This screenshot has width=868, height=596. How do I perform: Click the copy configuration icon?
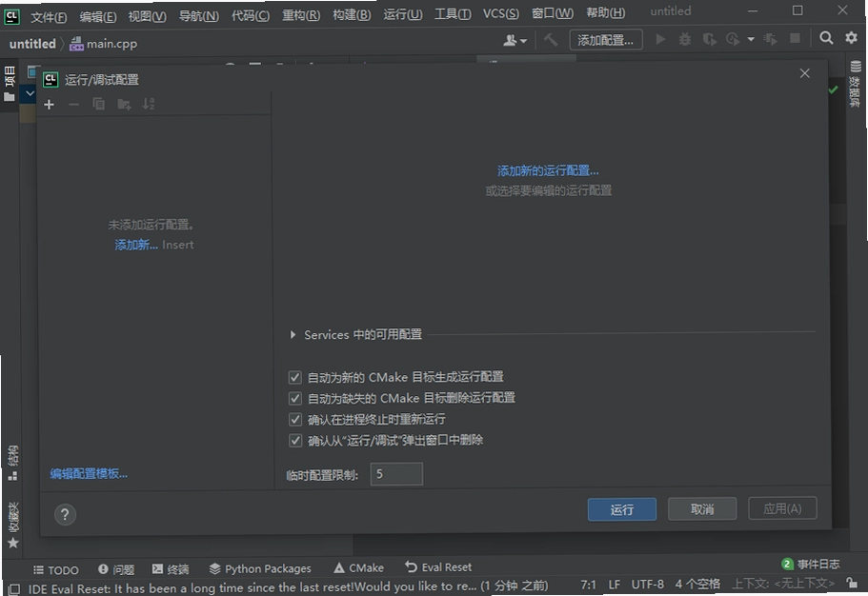click(x=98, y=104)
